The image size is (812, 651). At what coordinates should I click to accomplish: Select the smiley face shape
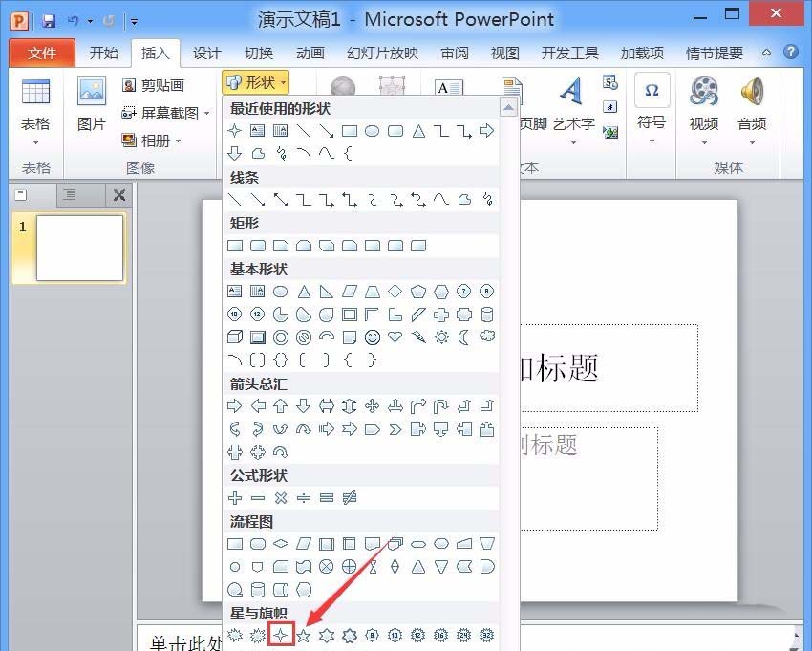[372, 336]
